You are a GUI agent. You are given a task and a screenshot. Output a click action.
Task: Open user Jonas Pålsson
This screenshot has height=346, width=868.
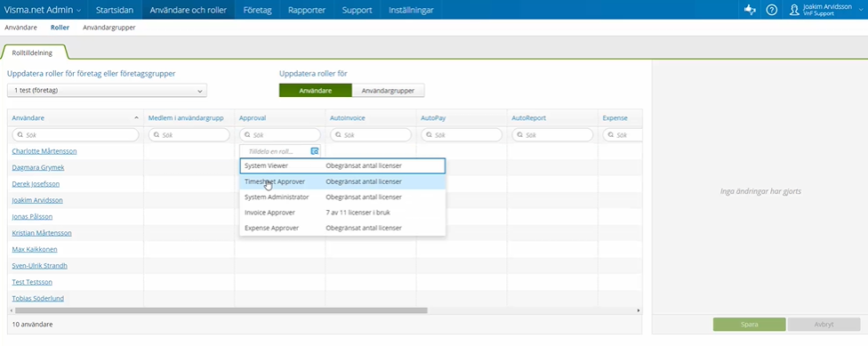coord(32,216)
